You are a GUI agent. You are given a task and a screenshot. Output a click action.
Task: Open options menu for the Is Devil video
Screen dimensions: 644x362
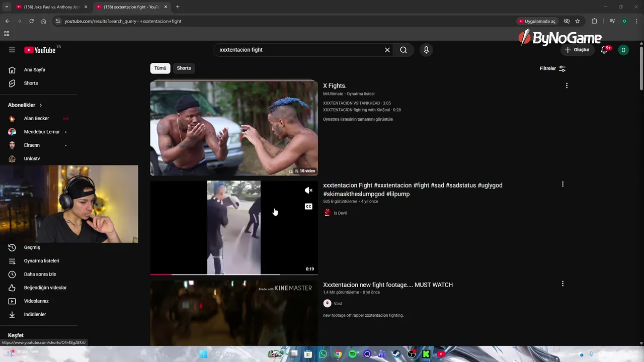[562, 185]
